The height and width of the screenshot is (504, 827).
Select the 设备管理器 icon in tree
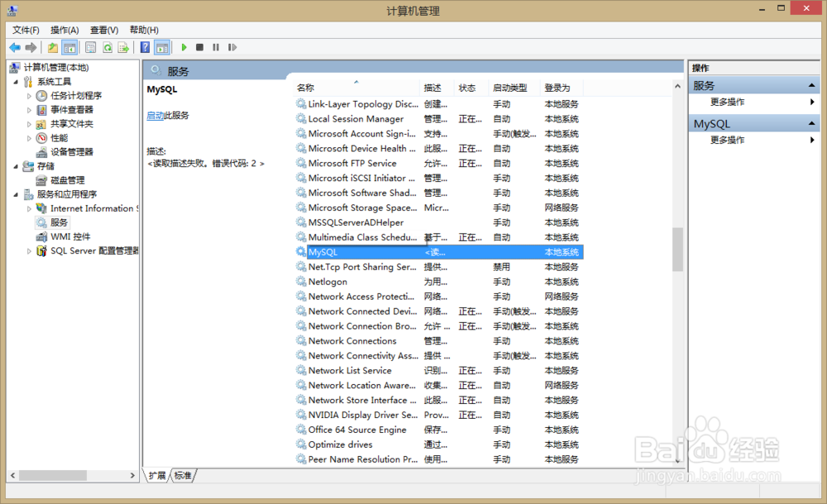(x=41, y=152)
